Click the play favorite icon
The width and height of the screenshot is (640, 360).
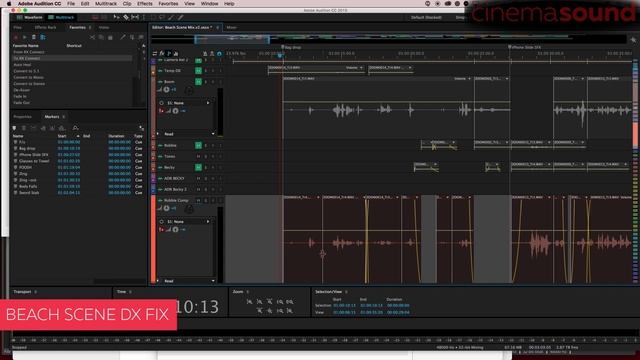point(24,37)
